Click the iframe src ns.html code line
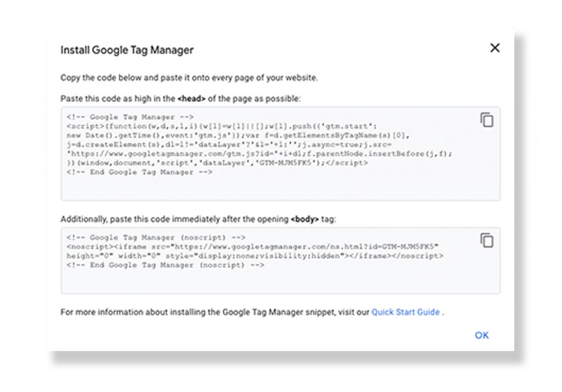562x392 pixels. click(x=252, y=247)
